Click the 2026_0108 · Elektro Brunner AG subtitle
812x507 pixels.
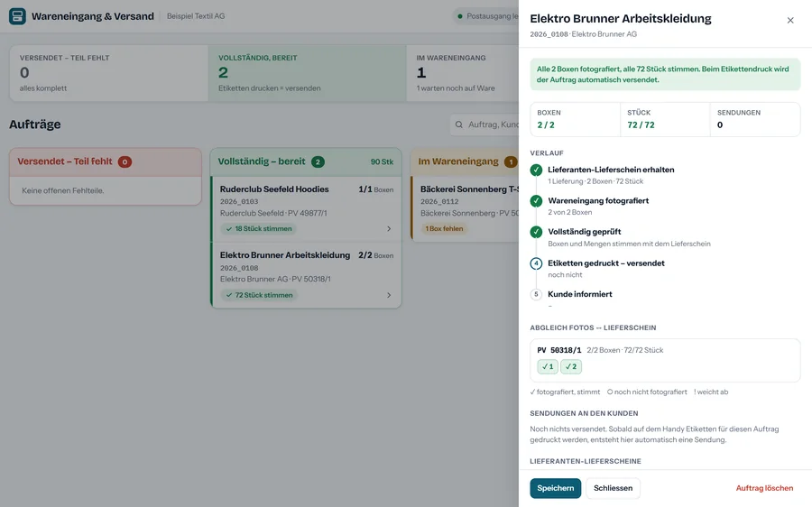[x=583, y=34]
